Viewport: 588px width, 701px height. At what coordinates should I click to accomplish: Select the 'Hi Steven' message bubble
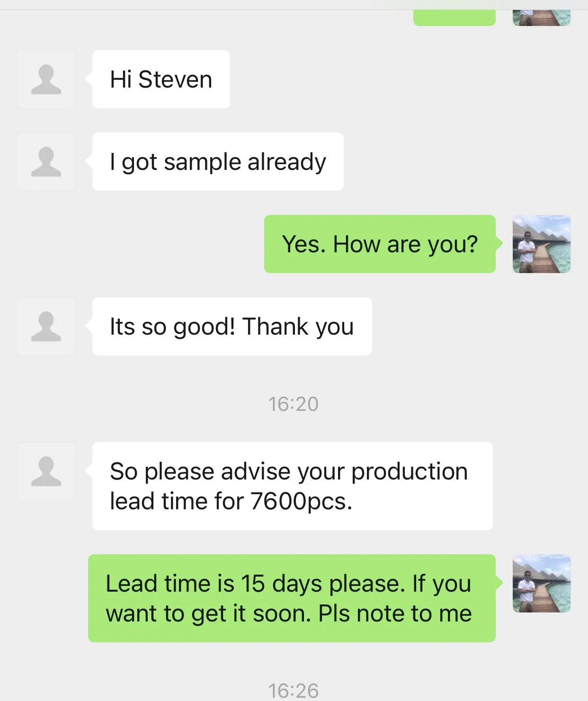click(161, 80)
